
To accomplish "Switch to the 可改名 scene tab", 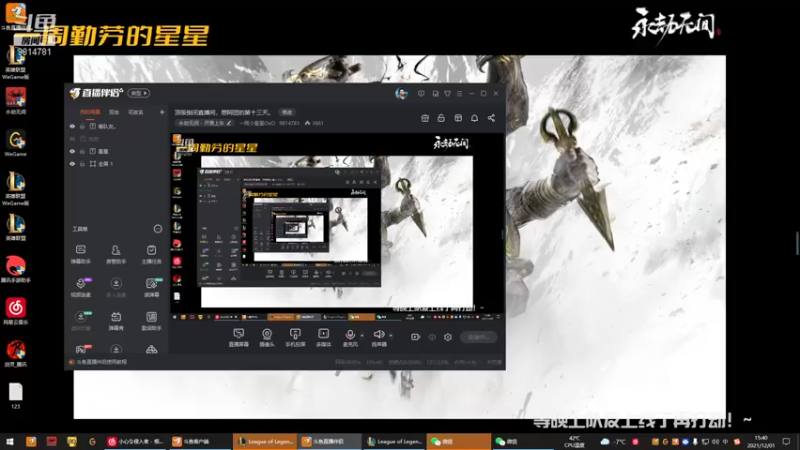I will (136, 112).
